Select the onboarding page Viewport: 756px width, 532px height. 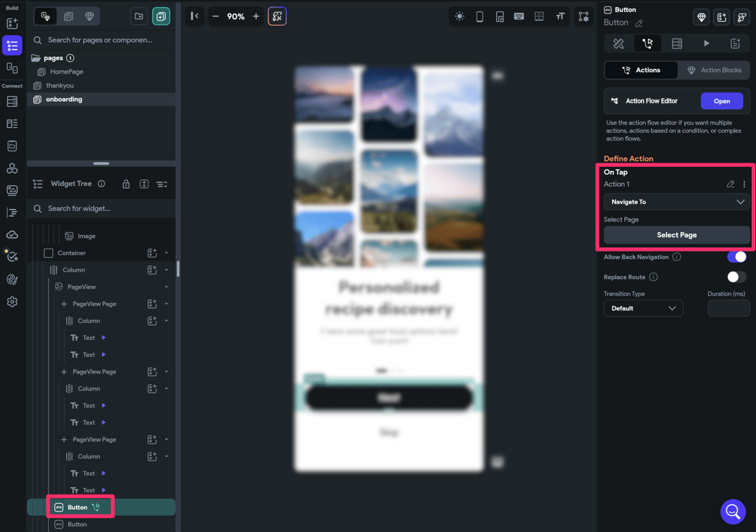pyautogui.click(x=101, y=99)
